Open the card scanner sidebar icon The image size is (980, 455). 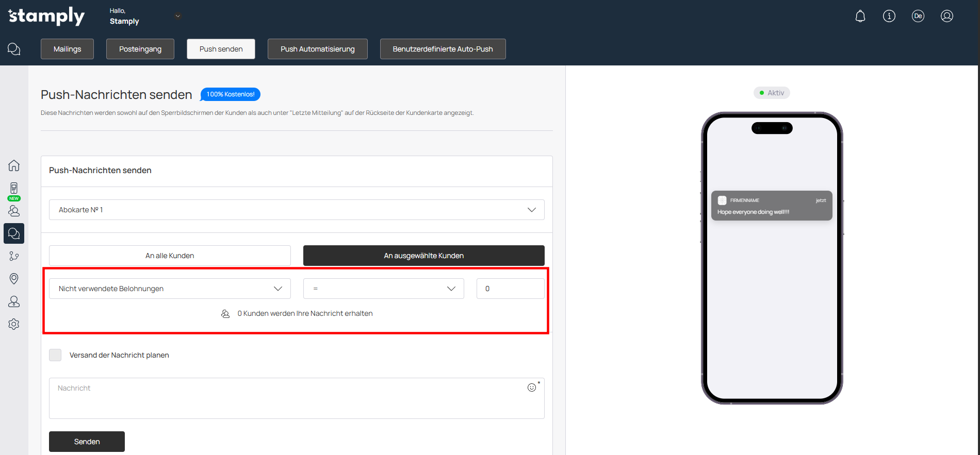[x=14, y=188]
